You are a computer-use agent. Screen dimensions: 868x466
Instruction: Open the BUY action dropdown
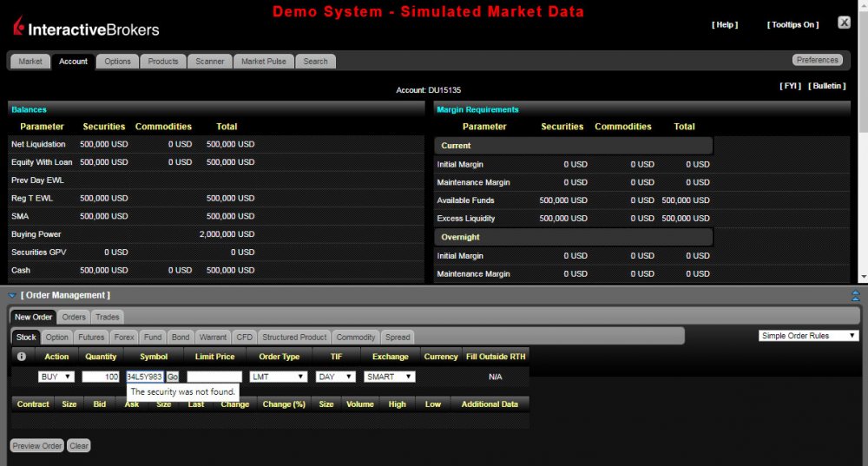pos(56,377)
